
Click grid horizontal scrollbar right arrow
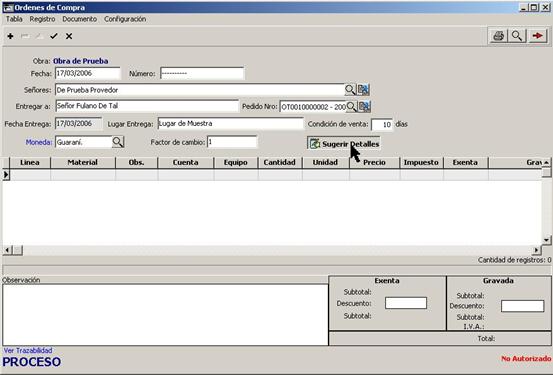[x=536, y=250]
